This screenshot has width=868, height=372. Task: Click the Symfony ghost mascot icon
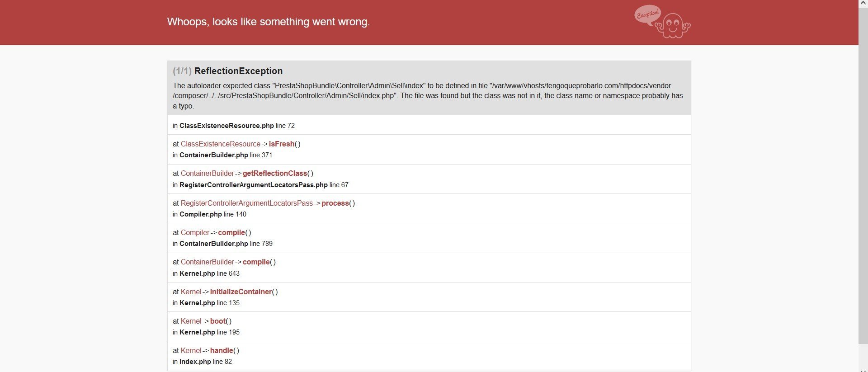pyautogui.click(x=673, y=25)
